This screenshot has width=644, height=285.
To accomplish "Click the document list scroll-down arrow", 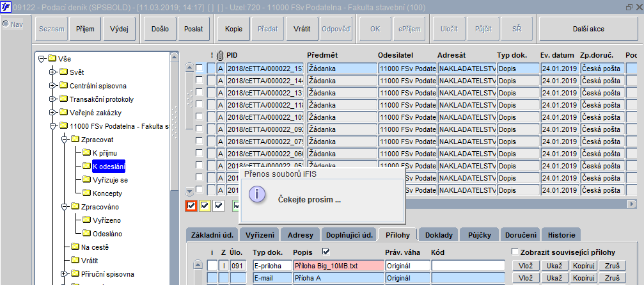I will click(189, 191).
